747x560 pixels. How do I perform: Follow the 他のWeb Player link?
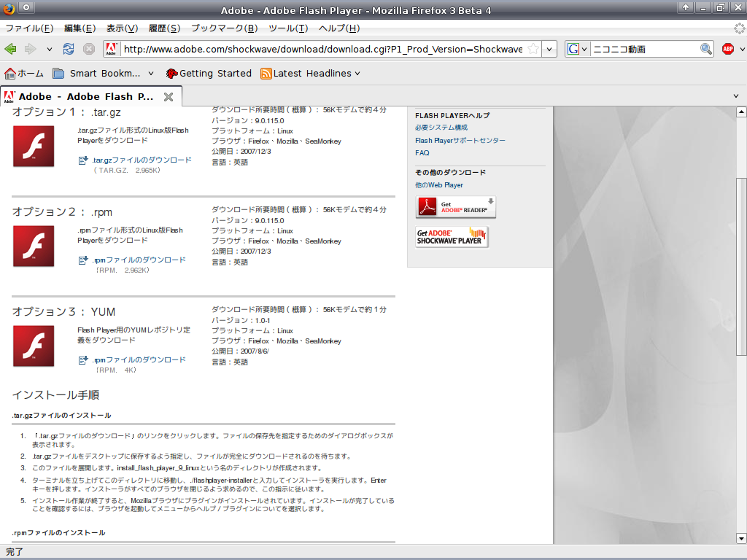click(438, 185)
